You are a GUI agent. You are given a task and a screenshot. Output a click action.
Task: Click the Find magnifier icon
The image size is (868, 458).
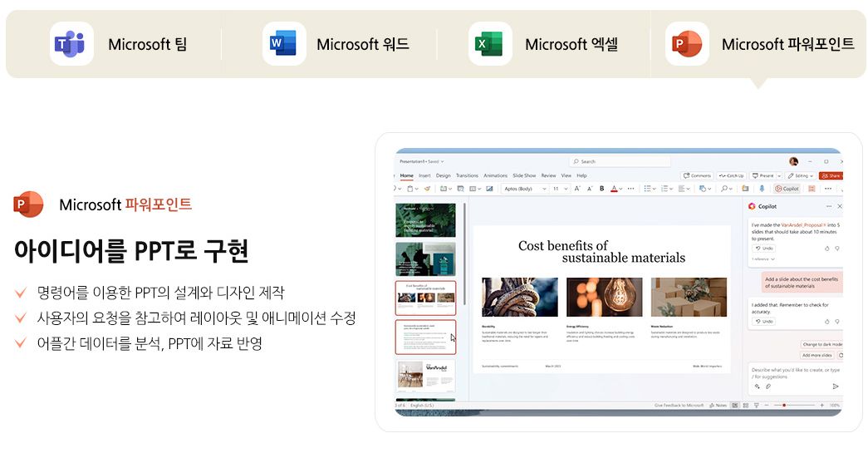(x=724, y=189)
